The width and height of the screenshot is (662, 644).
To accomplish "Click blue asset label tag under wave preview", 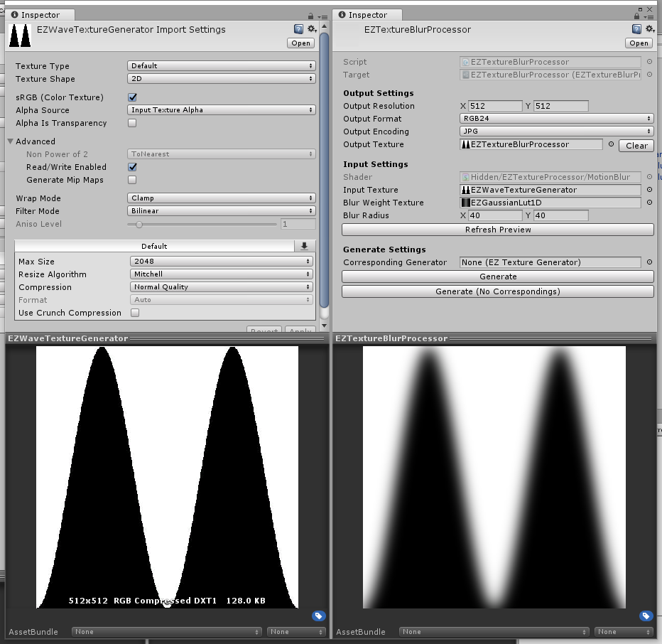I will click(x=319, y=616).
